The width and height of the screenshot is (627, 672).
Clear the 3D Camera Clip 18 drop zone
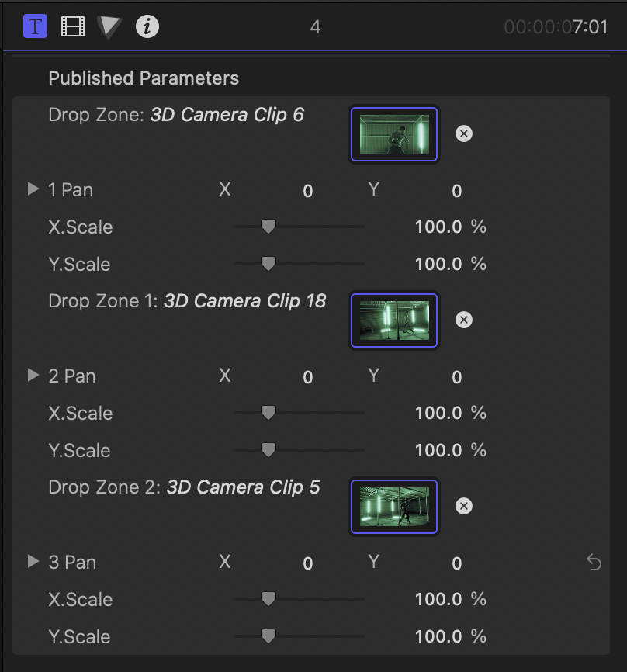(x=463, y=320)
